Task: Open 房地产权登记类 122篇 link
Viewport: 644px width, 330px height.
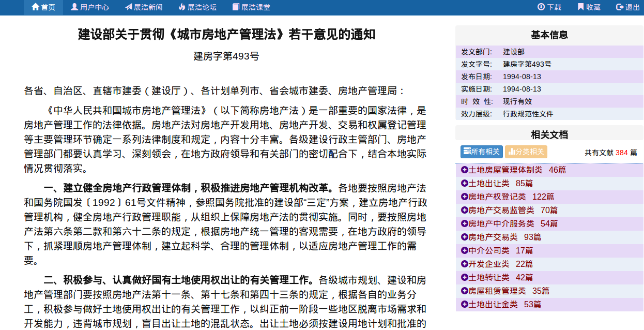Action: [511, 197]
